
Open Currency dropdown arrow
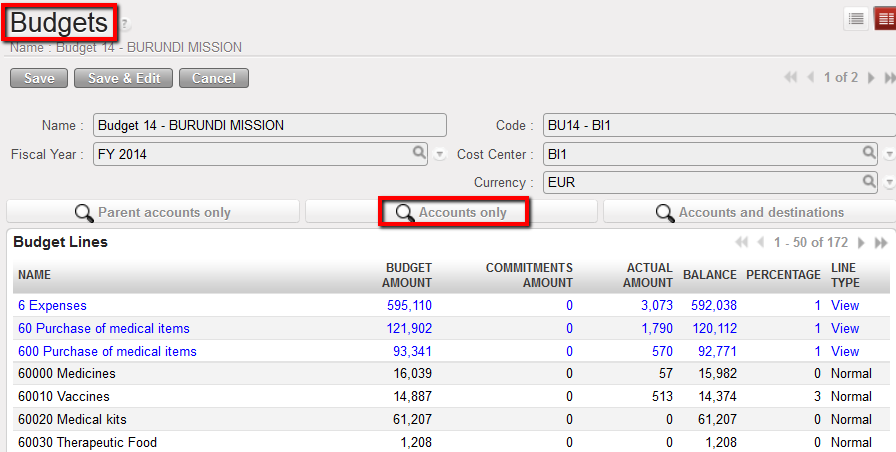[x=889, y=183]
